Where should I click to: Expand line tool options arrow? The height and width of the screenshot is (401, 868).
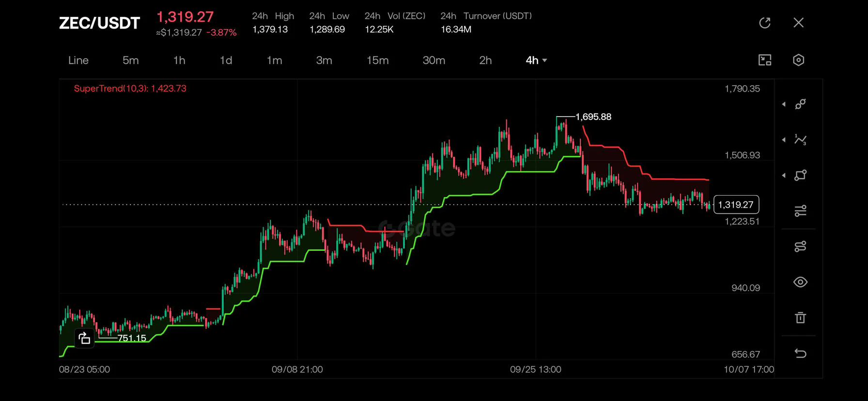point(784,104)
